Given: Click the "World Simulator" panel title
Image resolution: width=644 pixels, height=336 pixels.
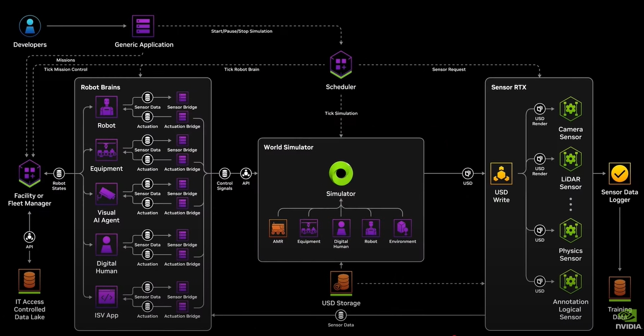Looking at the screenshot, I should point(289,147).
